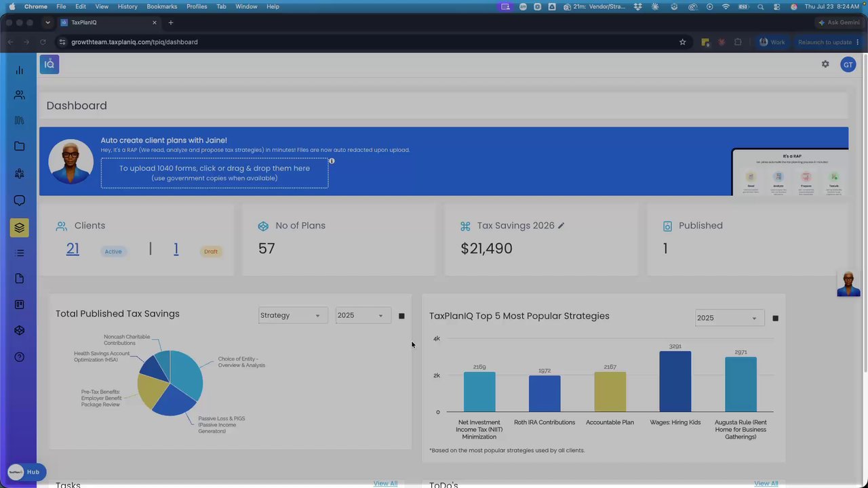Open a new browser tab

click(171, 22)
